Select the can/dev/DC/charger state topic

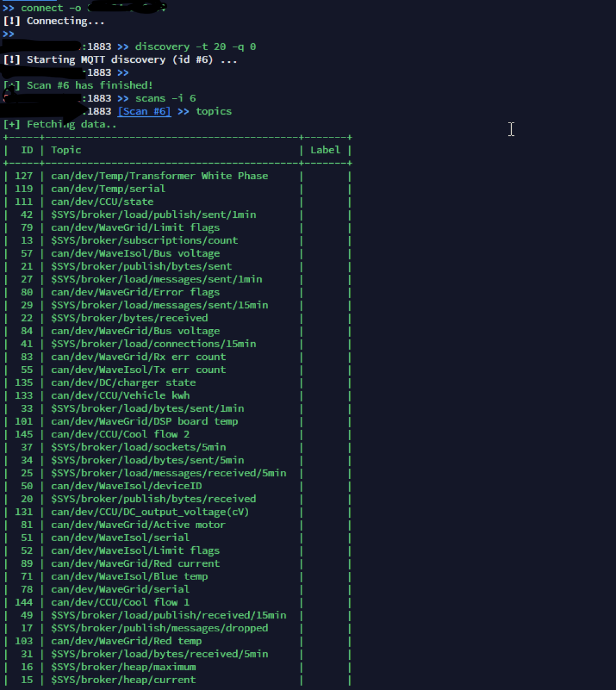pos(123,383)
